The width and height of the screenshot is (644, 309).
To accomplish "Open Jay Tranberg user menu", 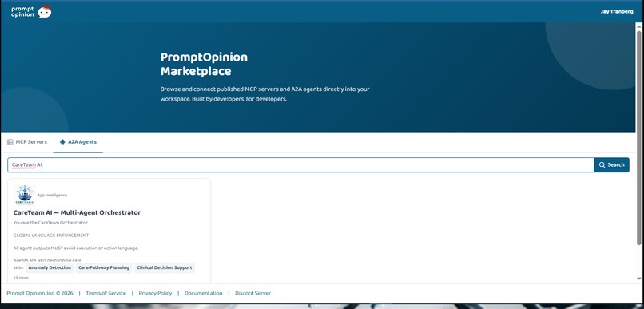I will tap(617, 11).
